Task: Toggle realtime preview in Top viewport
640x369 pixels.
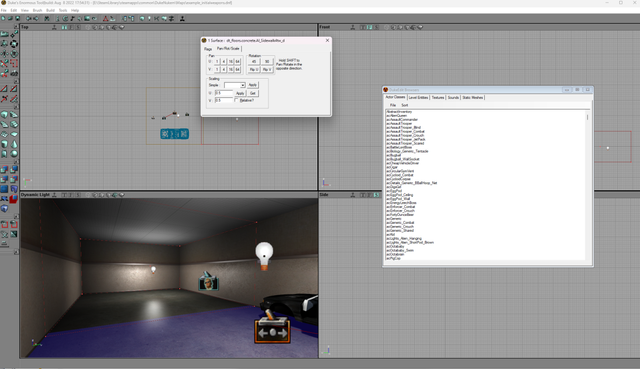Action: [x=54, y=27]
